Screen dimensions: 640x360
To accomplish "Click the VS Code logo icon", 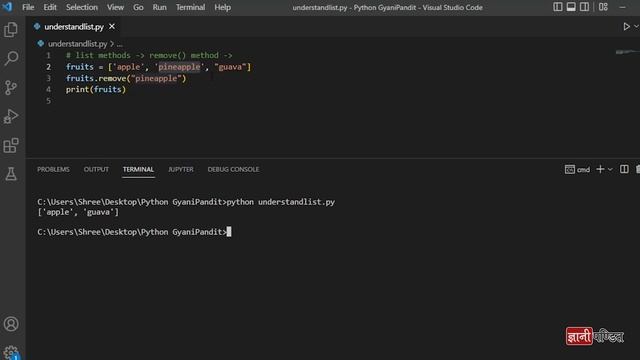I will tap(7, 7).
